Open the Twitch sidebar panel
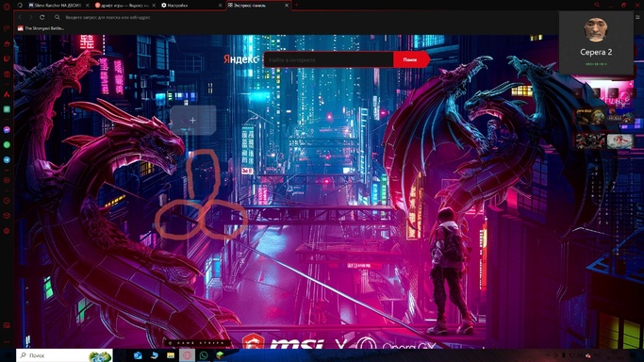 (x=7, y=58)
